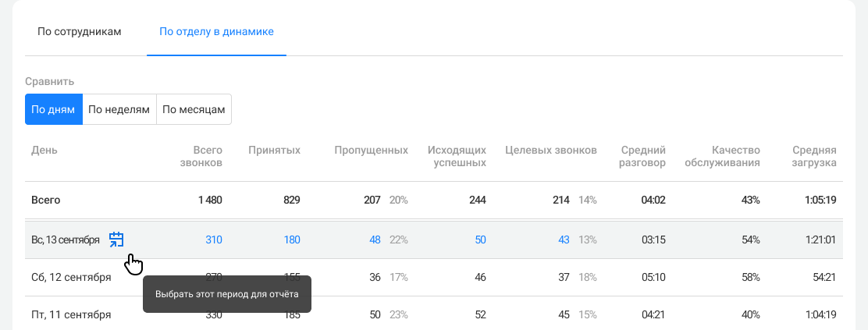This screenshot has height=330, width=868.
Task: Click accepted calls value 180
Action: coord(291,240)
